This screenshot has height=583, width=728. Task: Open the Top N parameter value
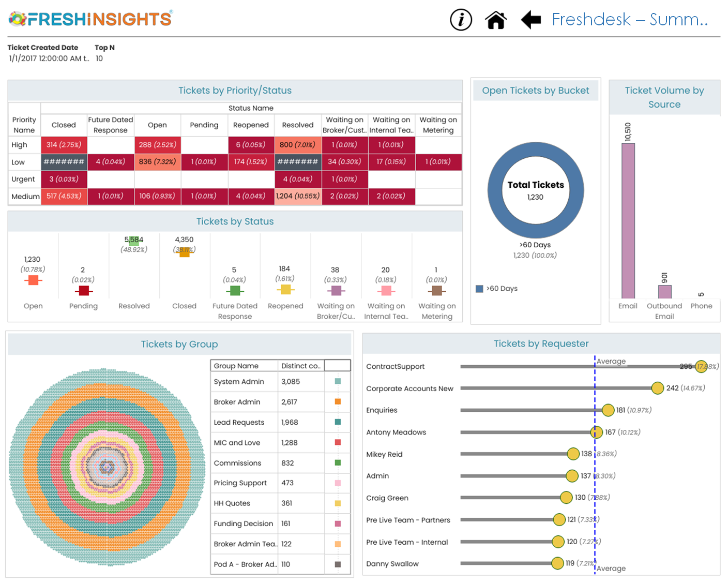tap(99, 58)
